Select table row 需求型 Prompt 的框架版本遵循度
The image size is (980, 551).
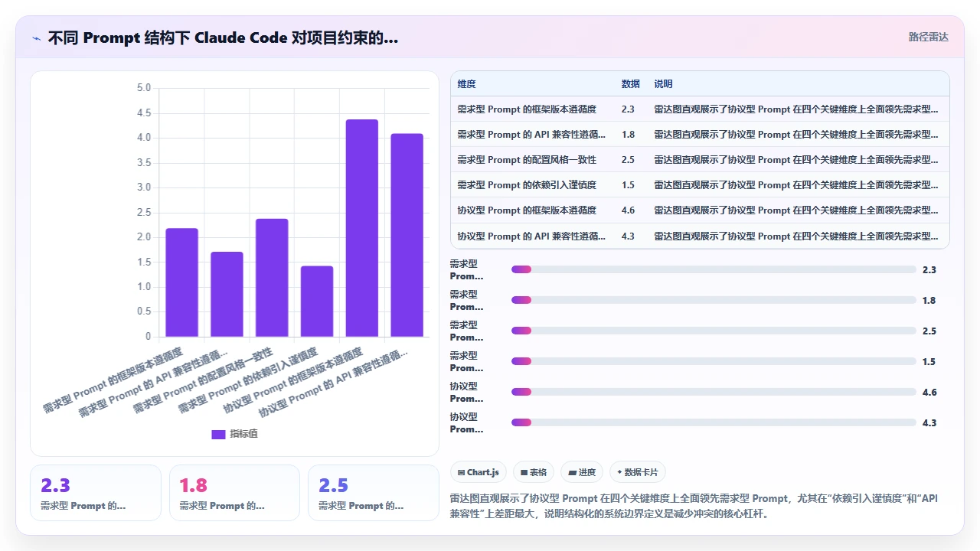700,109
